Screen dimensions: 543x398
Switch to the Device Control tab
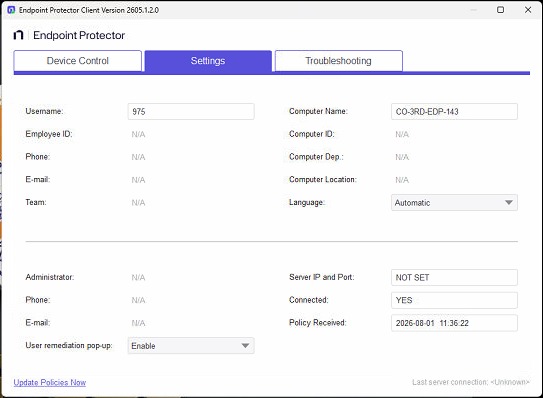(78, 61)
